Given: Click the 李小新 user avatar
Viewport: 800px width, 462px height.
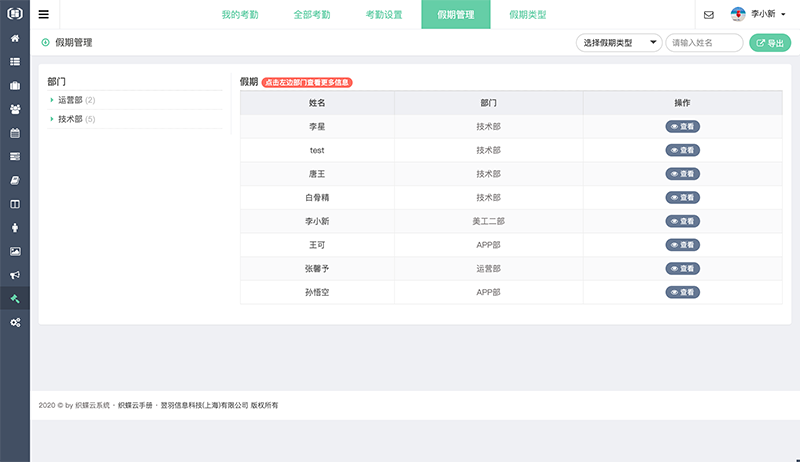Looking at the screenshot, I should tap(738, 14).
